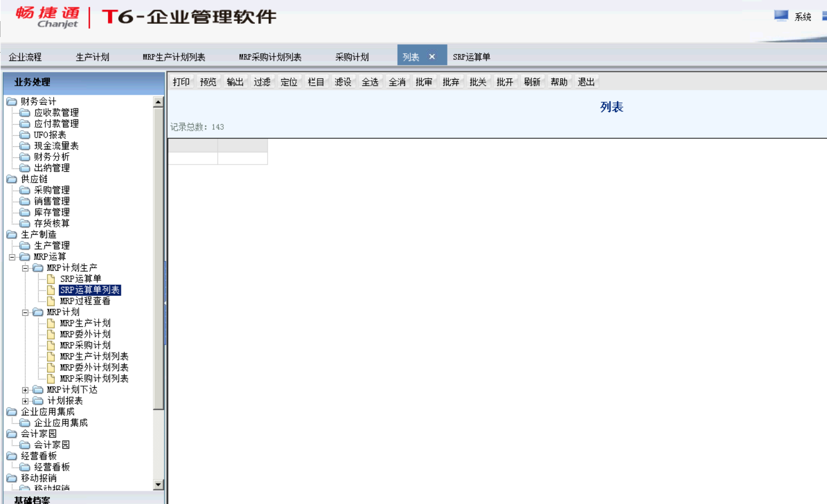Viewport: 827px width, 504px height.
Task: Switch to the 企业流程 tab
Action: coord(25,57)
